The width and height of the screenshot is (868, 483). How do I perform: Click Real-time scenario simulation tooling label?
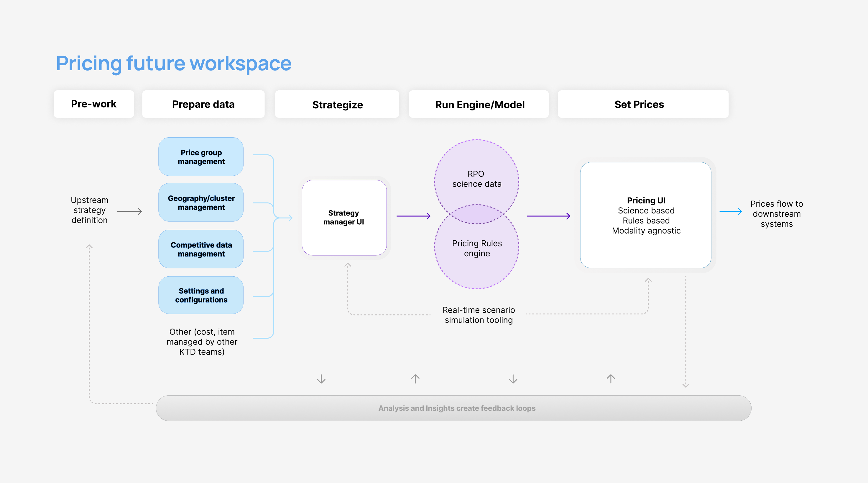478,315
